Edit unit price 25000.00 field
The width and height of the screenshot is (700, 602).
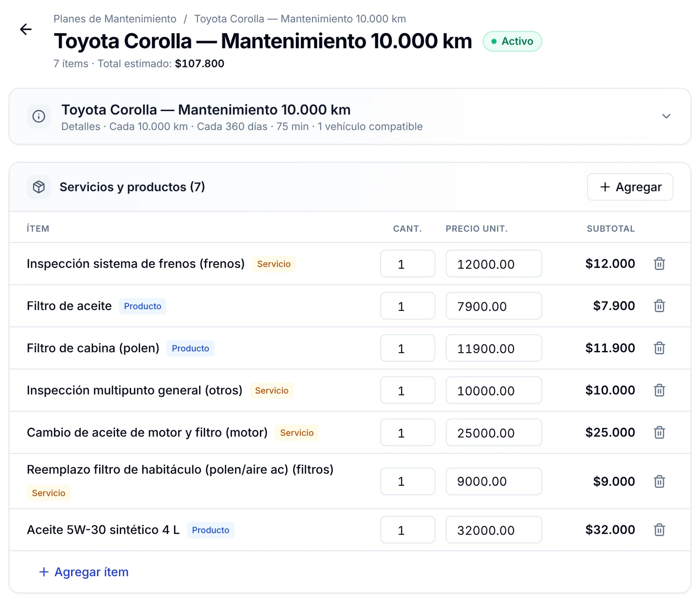[494, 432]
